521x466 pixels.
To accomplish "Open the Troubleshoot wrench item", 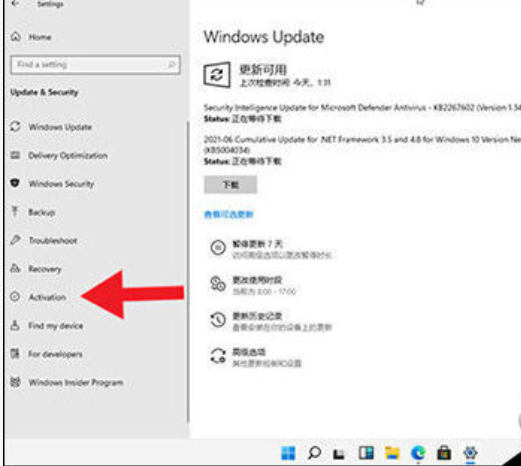I will coord(44,240).
